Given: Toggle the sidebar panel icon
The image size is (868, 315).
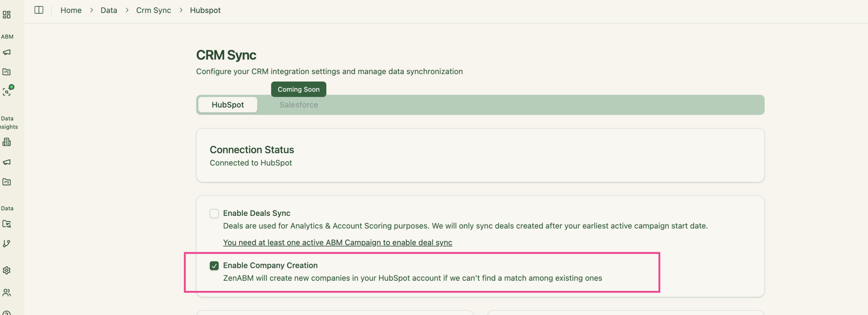Looking at the screenshot, I should click(x=39, y=10).
